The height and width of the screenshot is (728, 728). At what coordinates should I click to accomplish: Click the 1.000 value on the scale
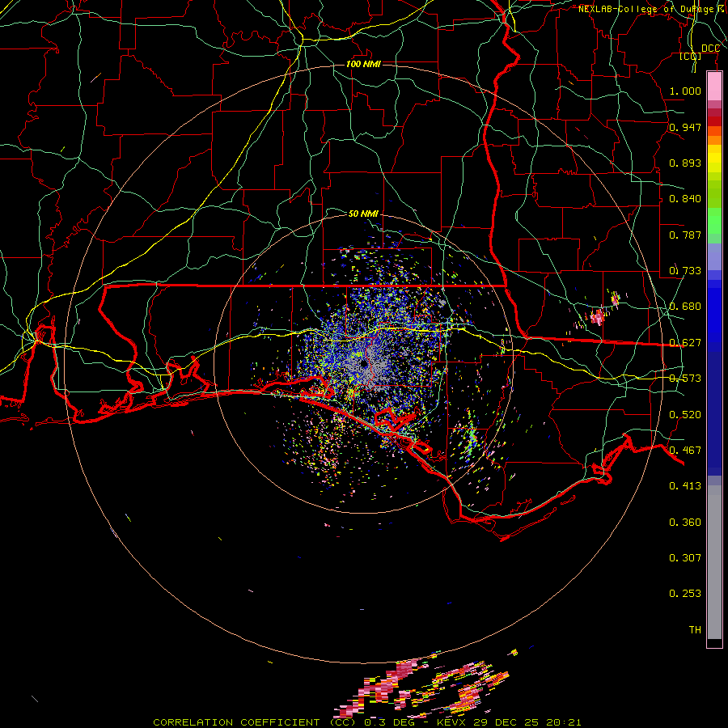coord(685,91)
